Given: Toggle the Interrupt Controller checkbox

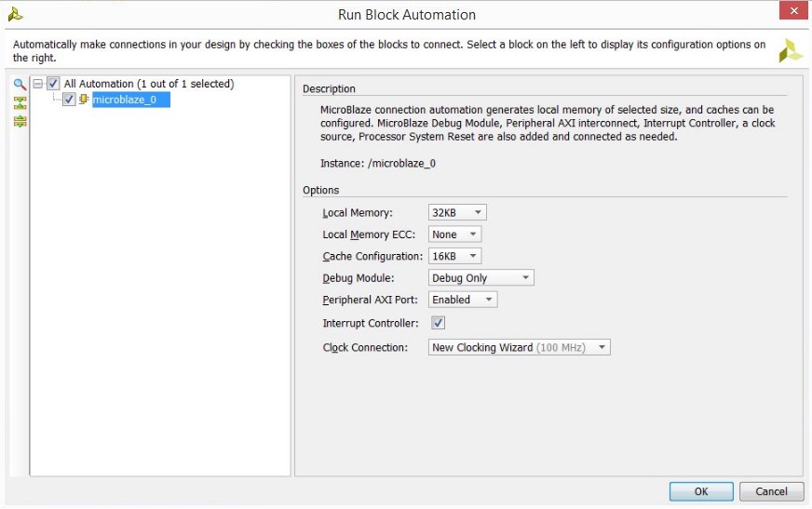Looking at the screenshot, I should [x=438, y=323].
